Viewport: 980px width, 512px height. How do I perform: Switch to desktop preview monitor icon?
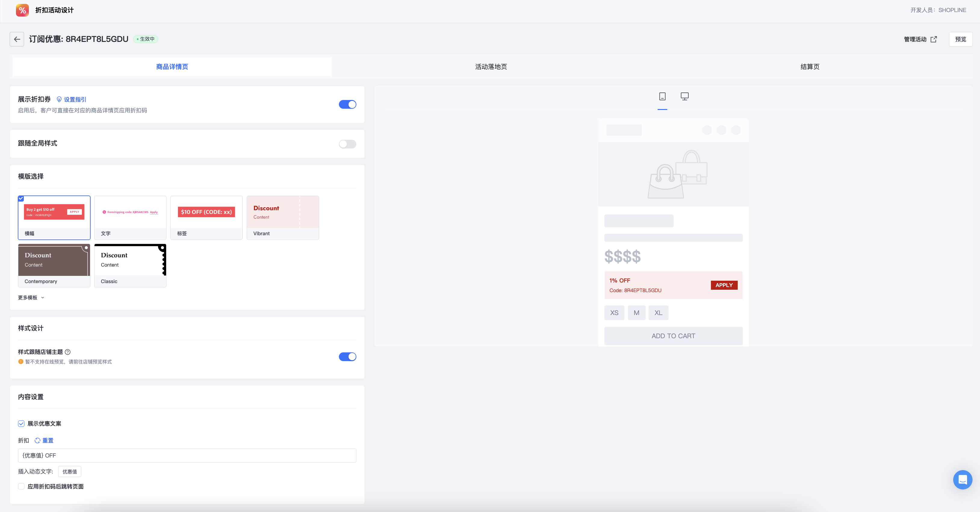coord(684,97)
